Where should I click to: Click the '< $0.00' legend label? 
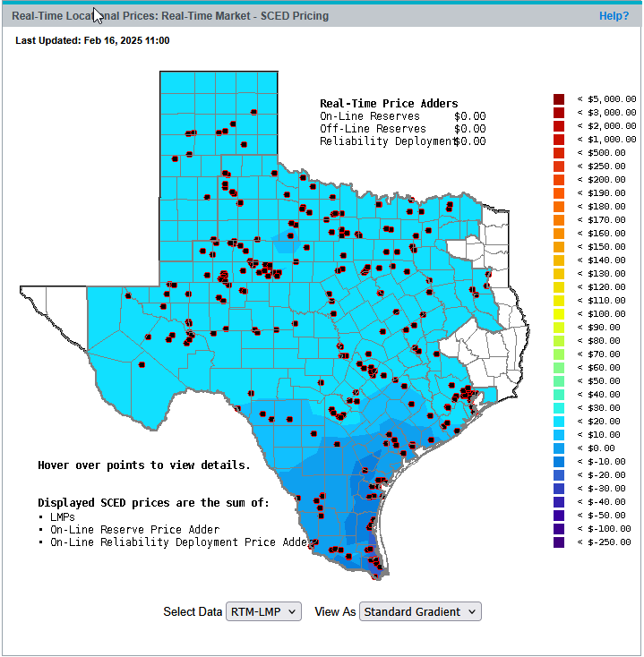tap(596, 448)
